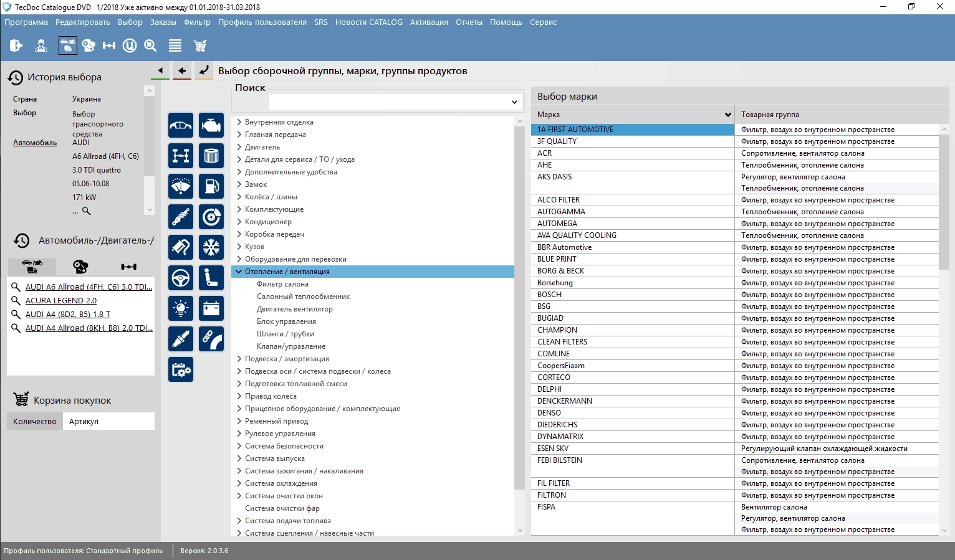Image resolution: width=955 pixels, height=560 pixels.
Task: Switch to the engine history tab icon
Action: (80, 267)
